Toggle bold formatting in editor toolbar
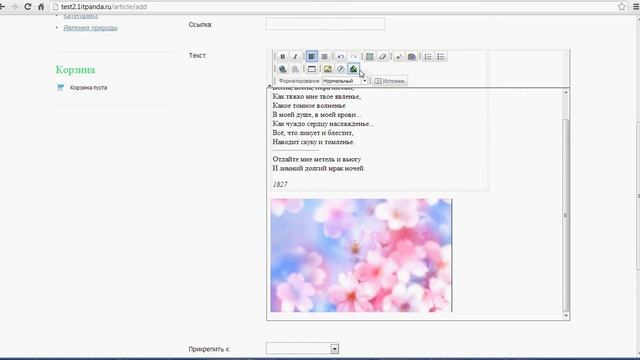 [x=282, y=56]
